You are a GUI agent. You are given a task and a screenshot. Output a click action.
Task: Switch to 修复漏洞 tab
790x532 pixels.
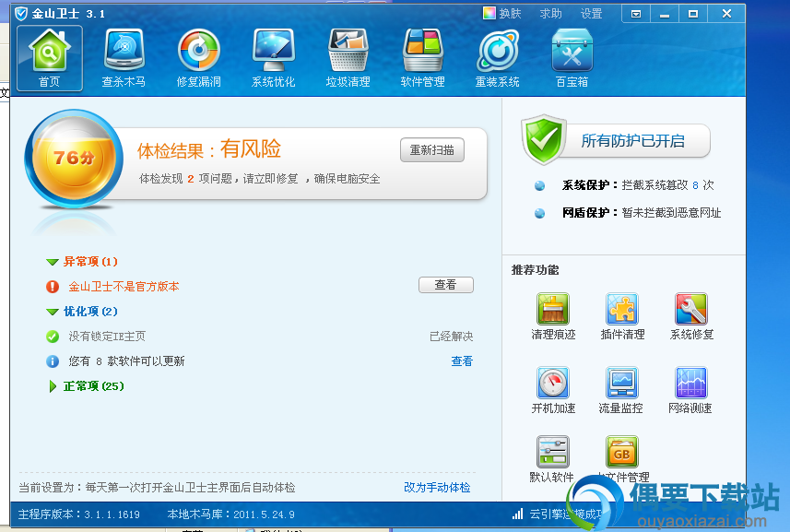coord(198,58)
